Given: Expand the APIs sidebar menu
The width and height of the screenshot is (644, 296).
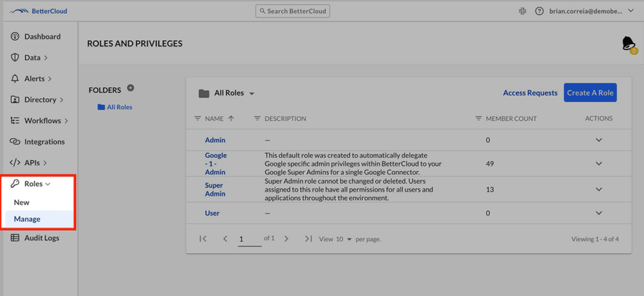Looking at the screenshot, I should pyautogui.click(x=45, y=163).
